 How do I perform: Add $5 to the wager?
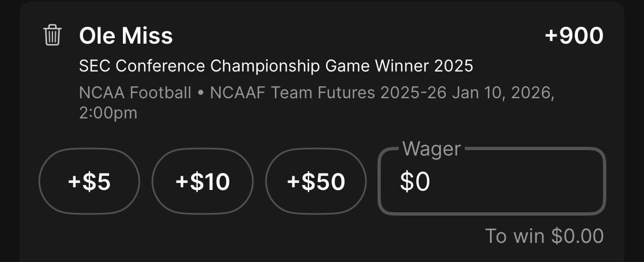coord(89,182)
